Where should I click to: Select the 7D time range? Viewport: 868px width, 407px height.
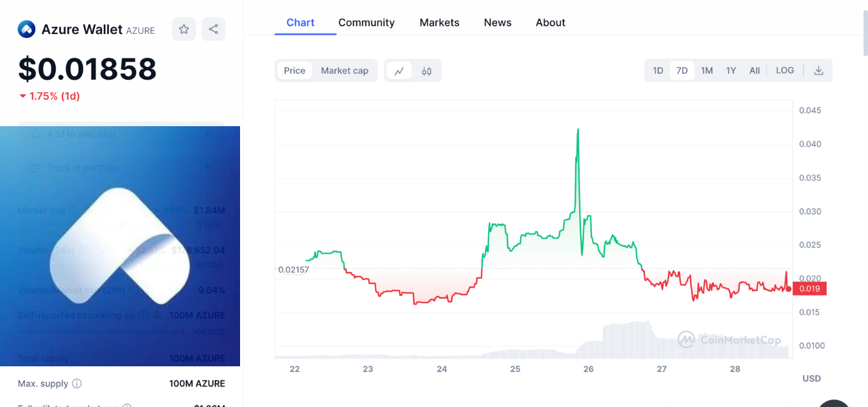pyautogui.click(x=682, y=71)
